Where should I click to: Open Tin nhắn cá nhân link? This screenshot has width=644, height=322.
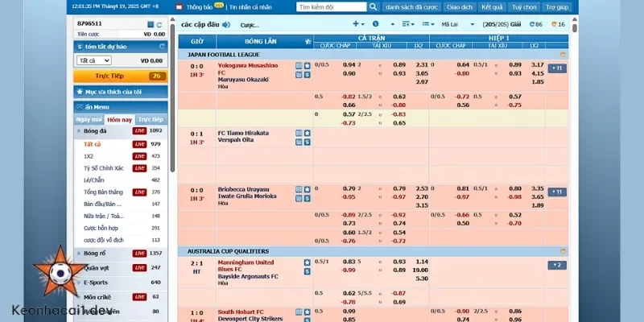click(x=250, y=7)
